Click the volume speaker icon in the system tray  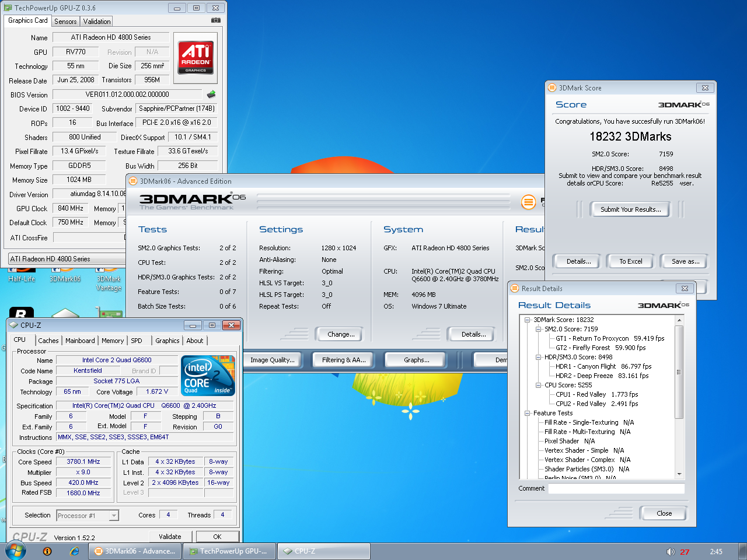pyautogui.click(x=670, y=552)
